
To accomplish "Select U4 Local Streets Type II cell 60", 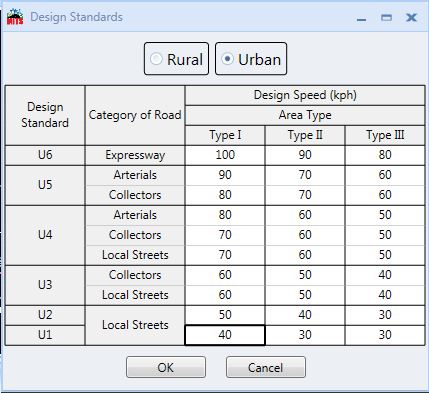I will (x=305, y=255).
